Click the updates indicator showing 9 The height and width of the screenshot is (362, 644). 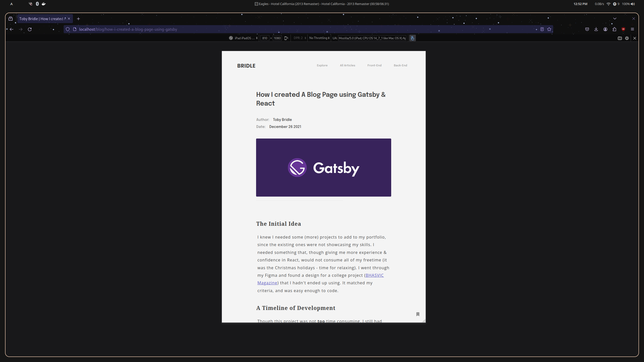pyautogui.click(x=616, y=4)
